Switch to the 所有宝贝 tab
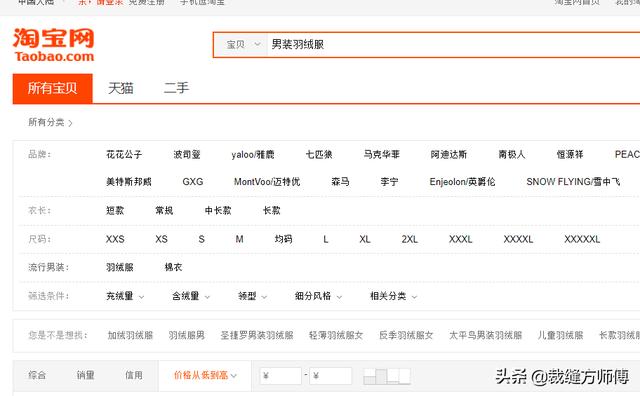Viewport: 640px width, 396px height. pyautogui.click(x=53, y=88)
